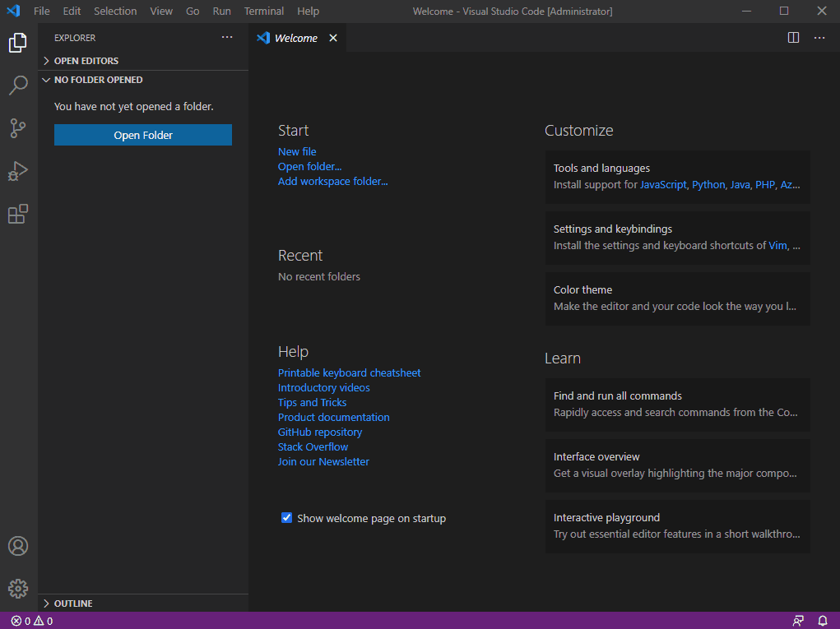
Task: Expand the Open Editors section
Action: pyautogui.click(x=143, y=61)
